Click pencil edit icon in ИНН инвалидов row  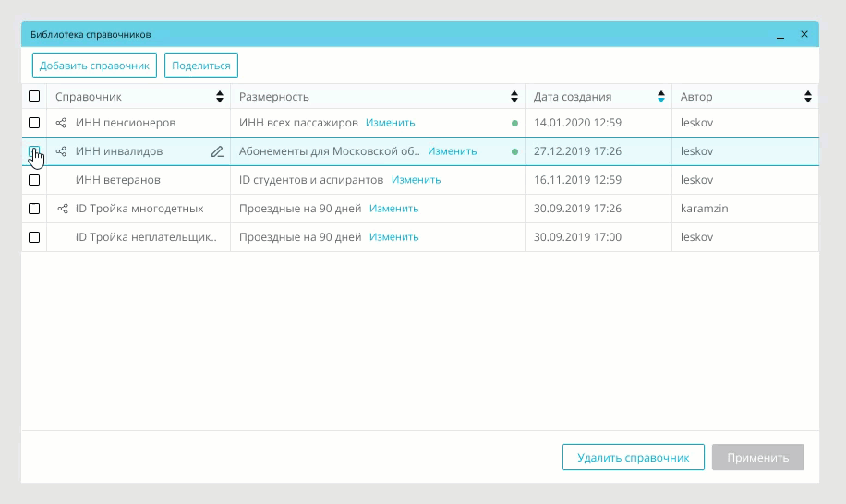(217, 151)
